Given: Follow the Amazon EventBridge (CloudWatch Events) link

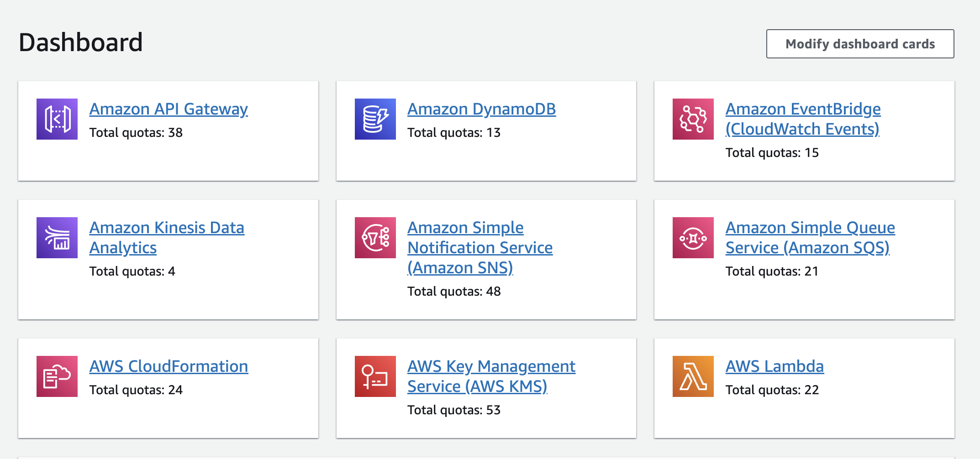Looking at the screenshot, I should 803,119.
